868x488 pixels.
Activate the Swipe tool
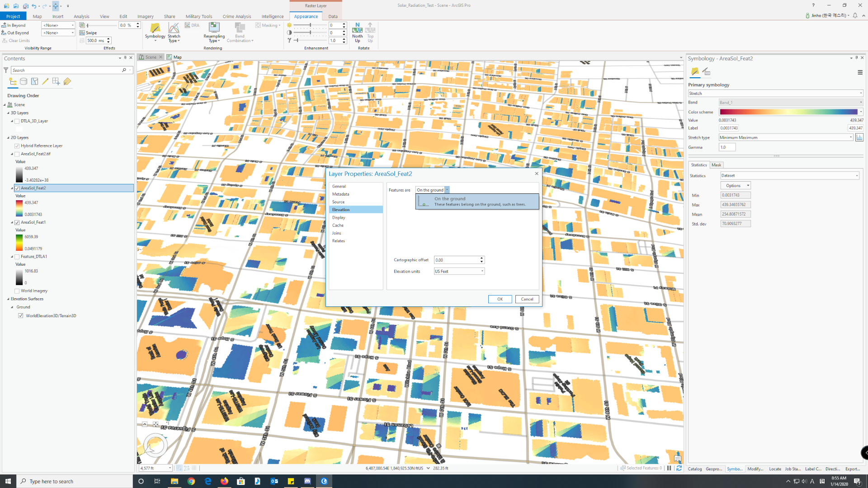pyautogui.click(x=88, y=33)
